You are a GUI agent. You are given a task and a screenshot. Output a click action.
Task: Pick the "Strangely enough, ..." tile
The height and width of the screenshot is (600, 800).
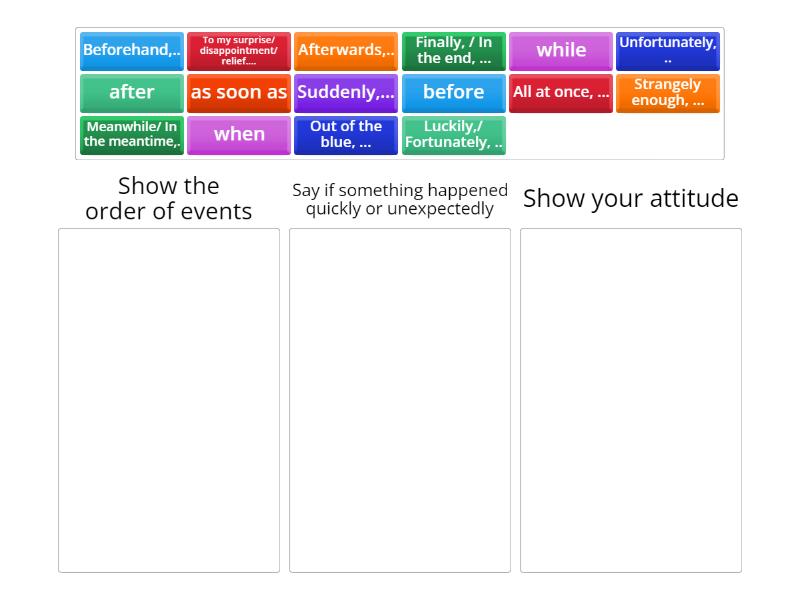[x=667, y=93]
